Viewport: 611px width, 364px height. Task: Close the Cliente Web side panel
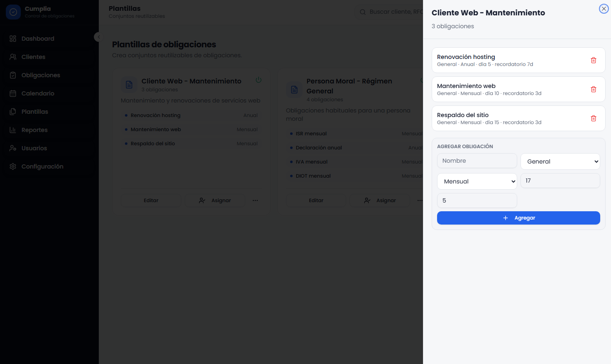(604, 9)
